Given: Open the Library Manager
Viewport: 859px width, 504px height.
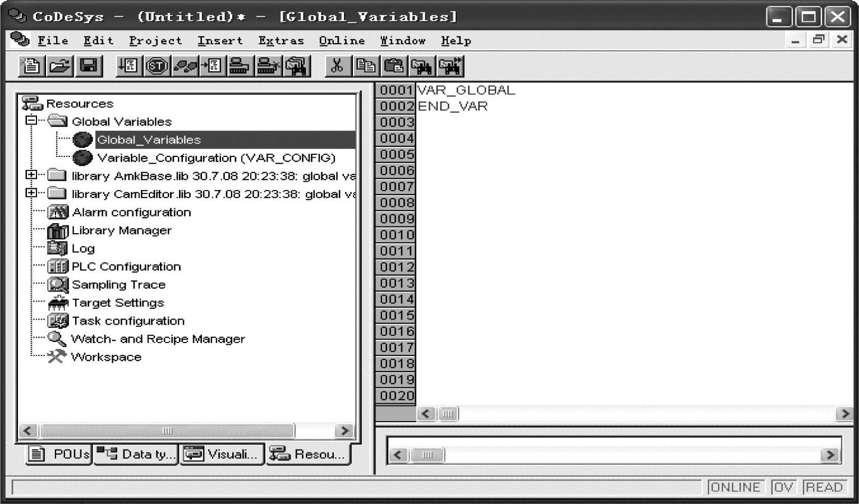Looking at the screenshot, I should click(x=121, y=230).
